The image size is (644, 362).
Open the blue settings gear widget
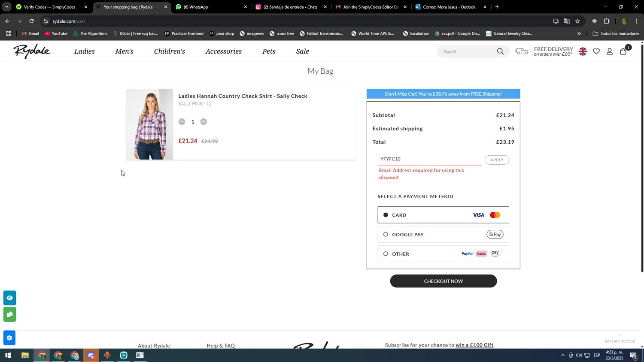pos(10,338)
